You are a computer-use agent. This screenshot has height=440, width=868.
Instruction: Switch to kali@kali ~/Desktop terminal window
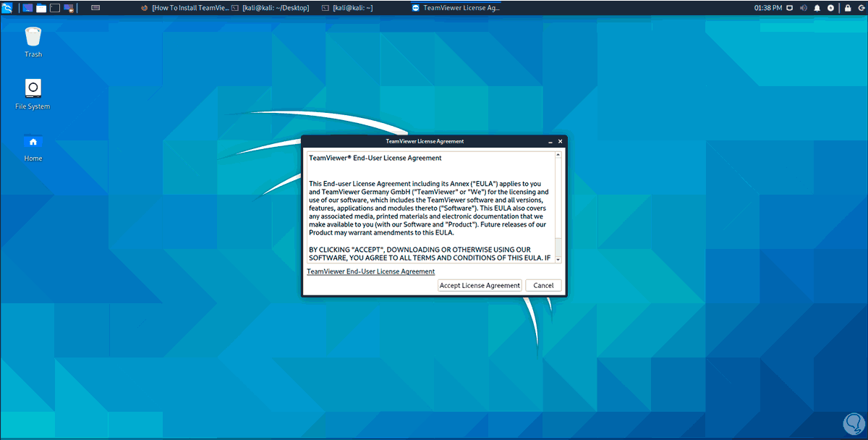point(271,8)
